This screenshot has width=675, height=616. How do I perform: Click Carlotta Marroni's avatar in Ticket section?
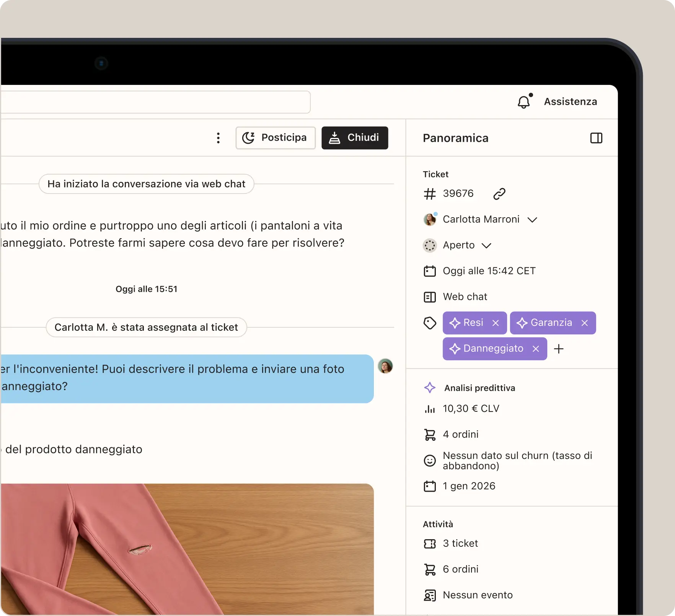(430, 219)
